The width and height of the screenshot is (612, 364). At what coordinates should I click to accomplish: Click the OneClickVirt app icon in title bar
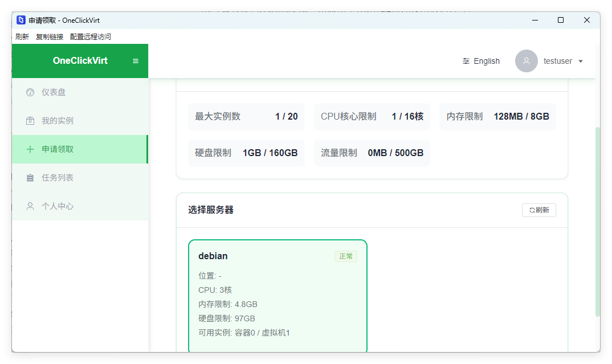[x=21, y=20]
